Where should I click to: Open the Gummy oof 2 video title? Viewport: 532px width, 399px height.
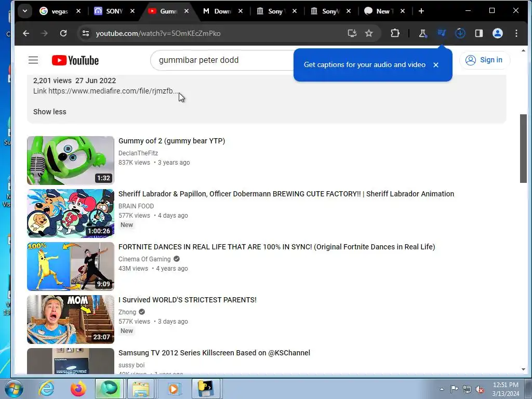click(x=171, y=141)
